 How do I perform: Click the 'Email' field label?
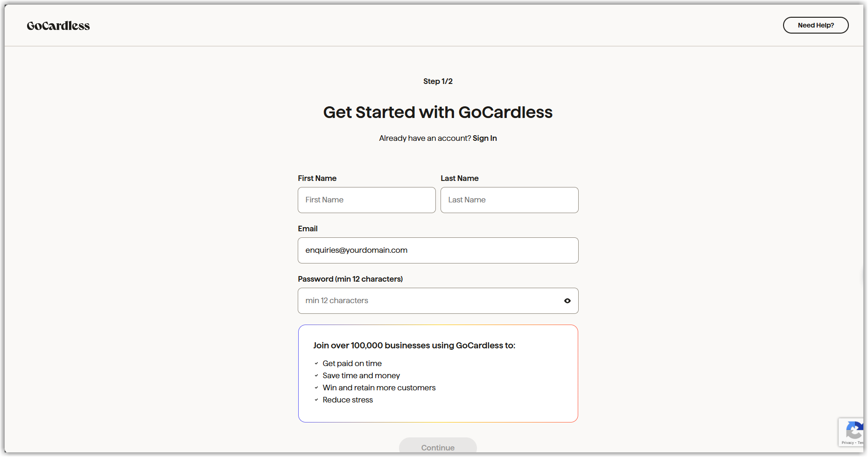click(308, 228)
